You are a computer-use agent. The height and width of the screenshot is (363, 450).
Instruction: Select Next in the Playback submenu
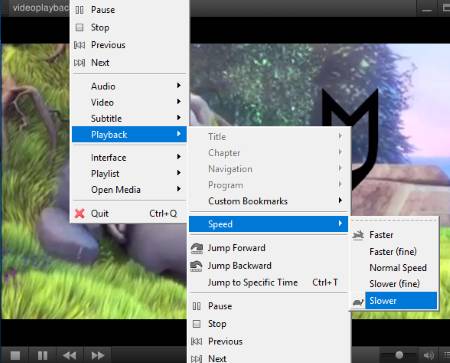click(x=269, y=358)
